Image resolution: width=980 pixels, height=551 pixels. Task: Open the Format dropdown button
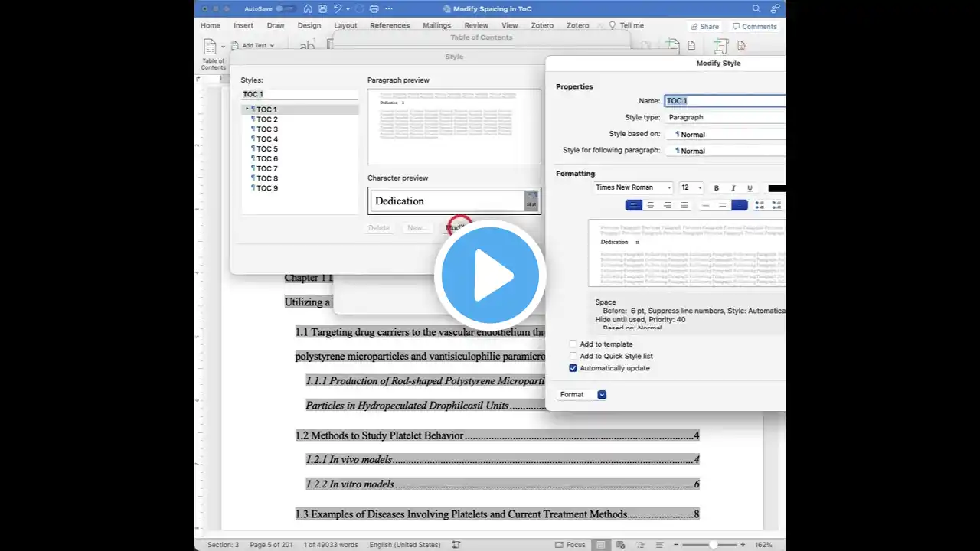click(x=583, y=395)
